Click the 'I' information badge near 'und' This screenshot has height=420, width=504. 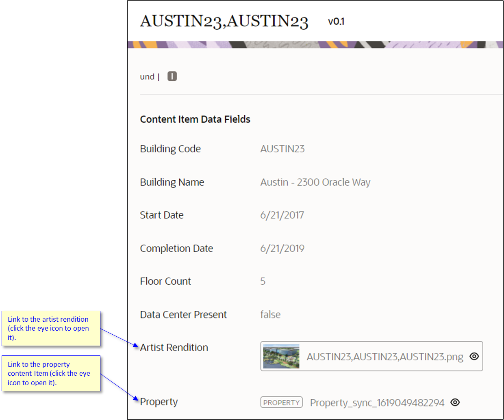[172, 76]
